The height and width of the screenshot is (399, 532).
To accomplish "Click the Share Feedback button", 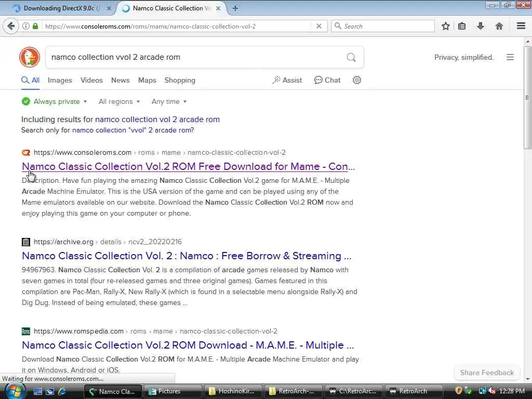I will 487,373.
